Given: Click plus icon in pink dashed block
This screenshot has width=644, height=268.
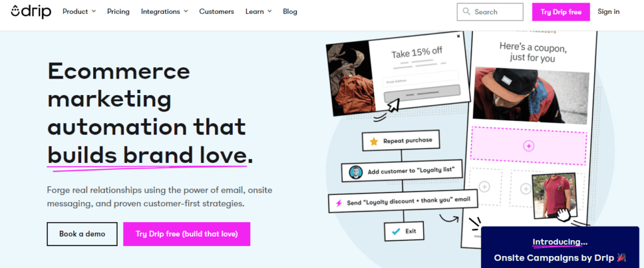Looking at the screenshot, I should [528, 146].
